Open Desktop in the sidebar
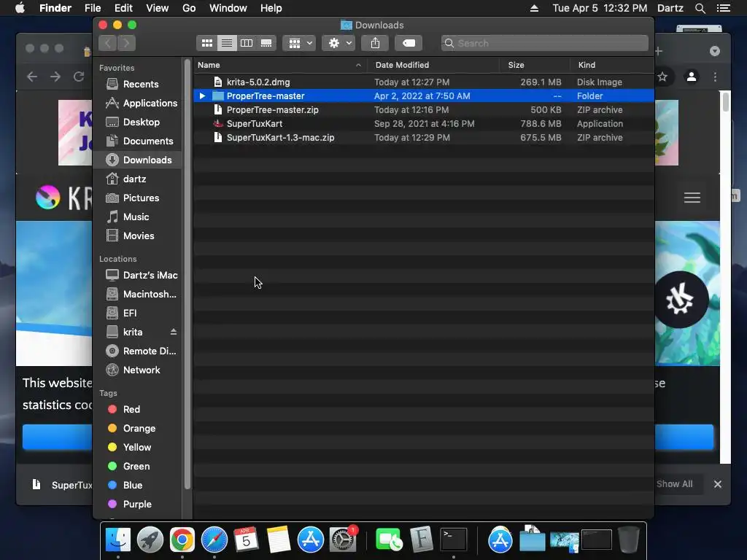This screenshot has width=747, height=560. [x=137, y=122]
